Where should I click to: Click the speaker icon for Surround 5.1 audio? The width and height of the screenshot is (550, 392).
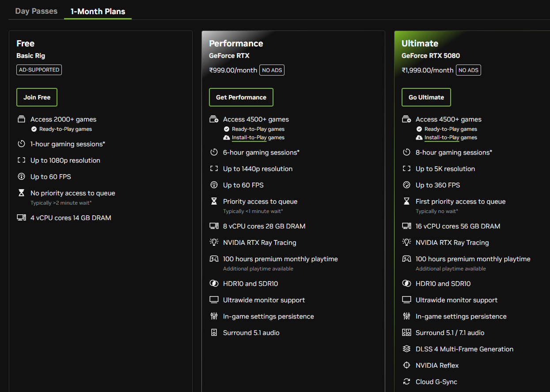click(214, 333)
